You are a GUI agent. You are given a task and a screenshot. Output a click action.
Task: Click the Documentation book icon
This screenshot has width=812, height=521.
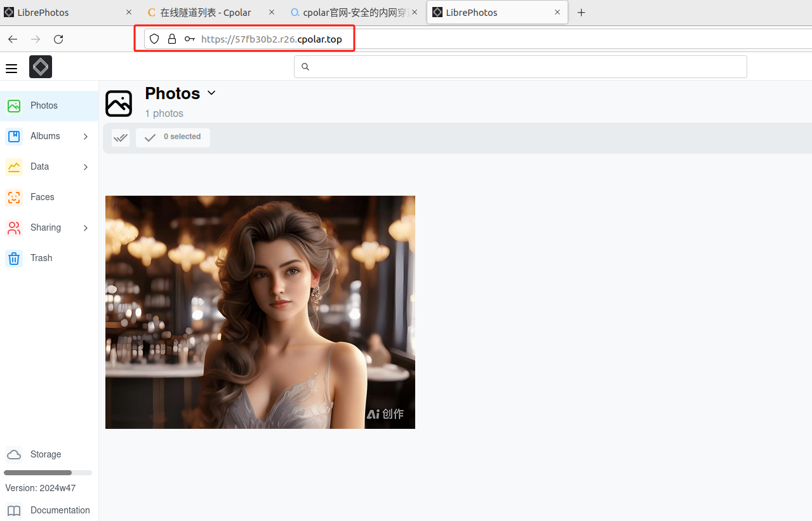click(14, 510)
